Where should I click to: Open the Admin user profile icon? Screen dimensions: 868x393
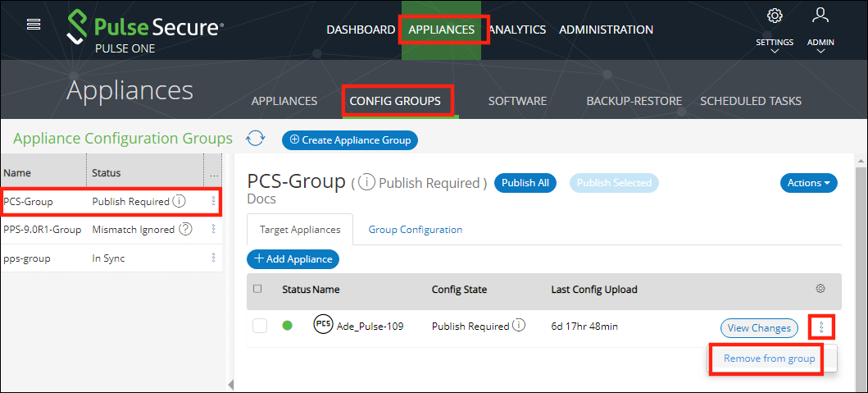point(820,16)
